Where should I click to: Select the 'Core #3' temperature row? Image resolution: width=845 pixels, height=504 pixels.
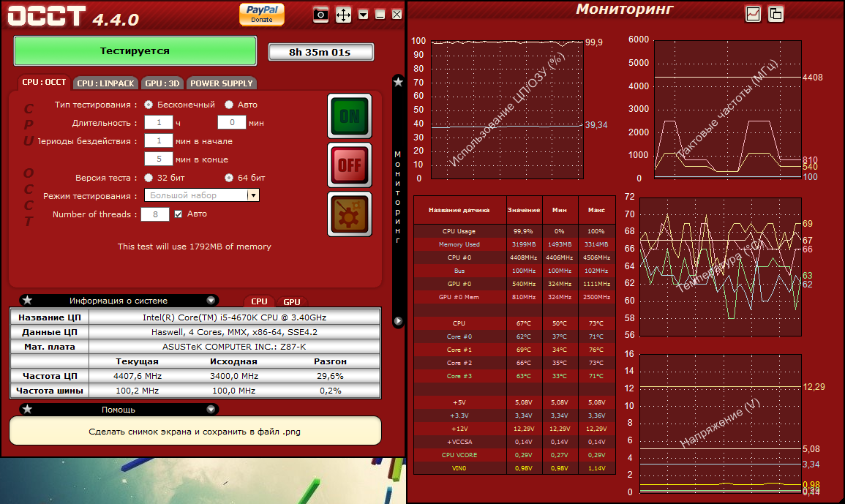pyautogui.click(x=514, y=376)
